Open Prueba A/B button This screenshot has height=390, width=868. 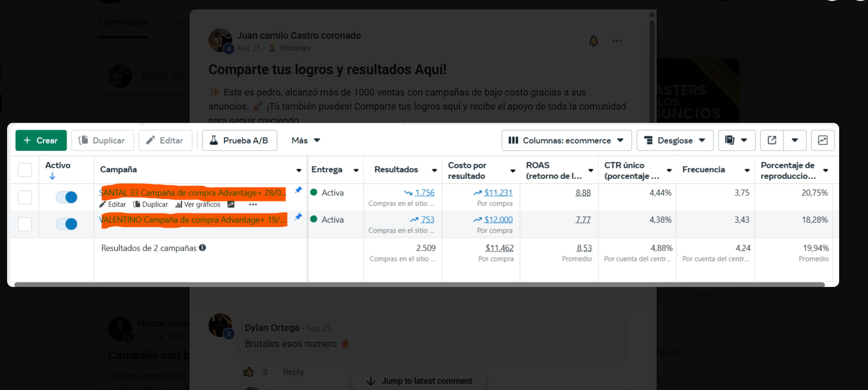point(240,140)
